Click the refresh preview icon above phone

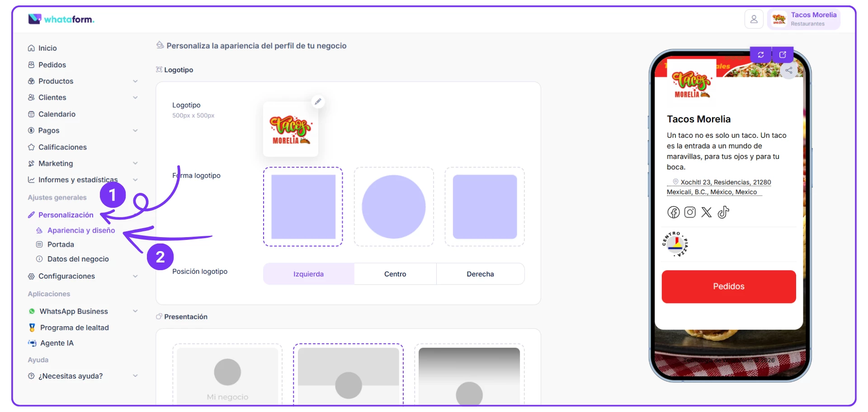761,55
